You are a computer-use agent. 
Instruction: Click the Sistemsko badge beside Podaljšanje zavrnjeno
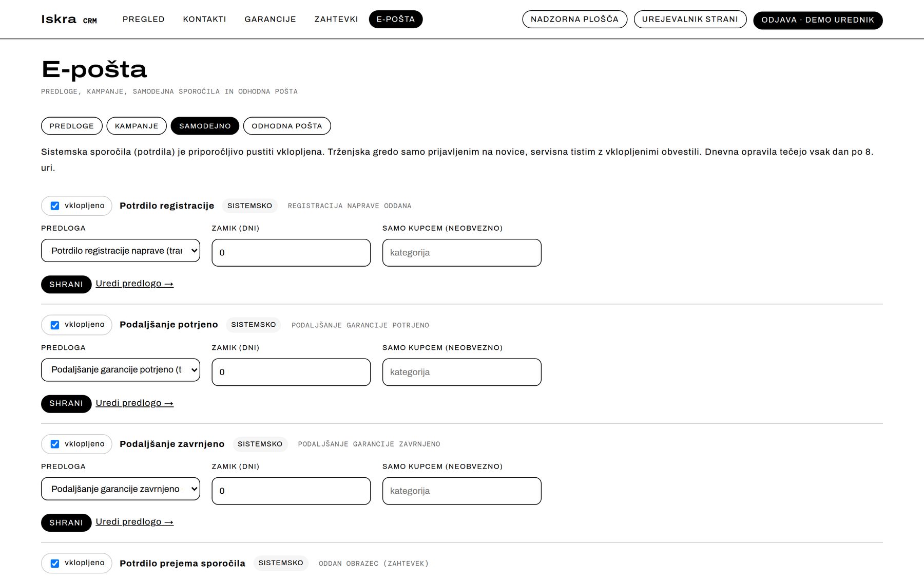(260, 444)
